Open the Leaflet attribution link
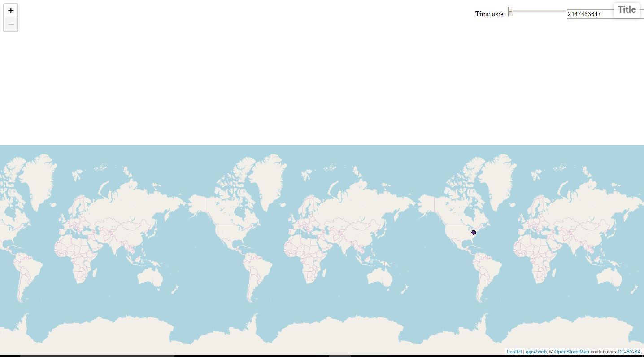 coord(514,352)
